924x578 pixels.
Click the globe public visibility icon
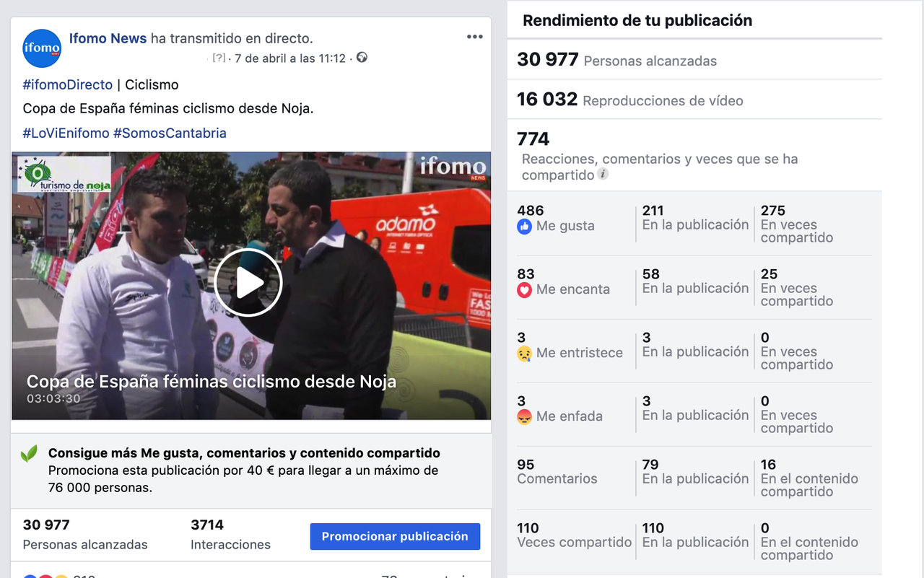coord(362,58)
